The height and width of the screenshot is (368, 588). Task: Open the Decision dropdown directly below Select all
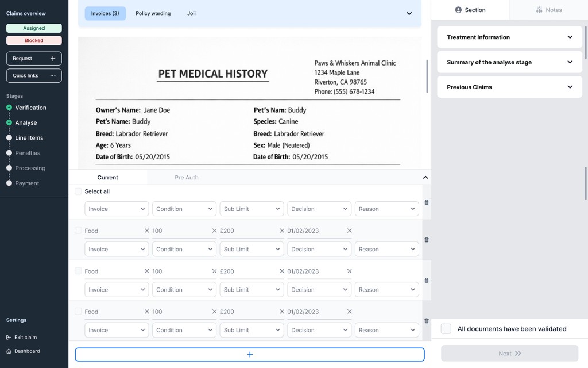[x=319, y=209]
